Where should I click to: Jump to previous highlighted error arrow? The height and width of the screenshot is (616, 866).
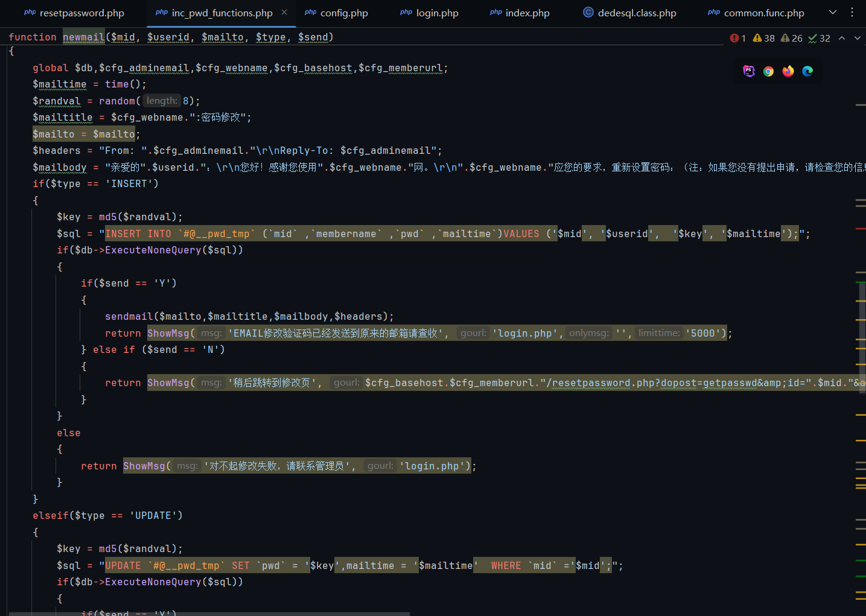pyautogui.click(x=842, y=38)
